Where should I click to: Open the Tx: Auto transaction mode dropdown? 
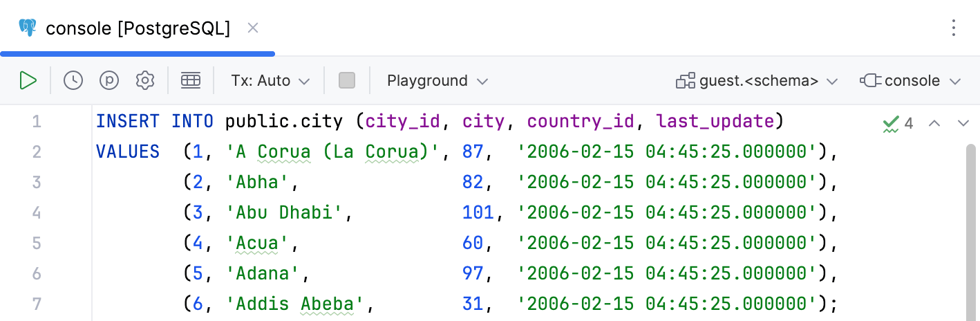[x=270, y=80]
